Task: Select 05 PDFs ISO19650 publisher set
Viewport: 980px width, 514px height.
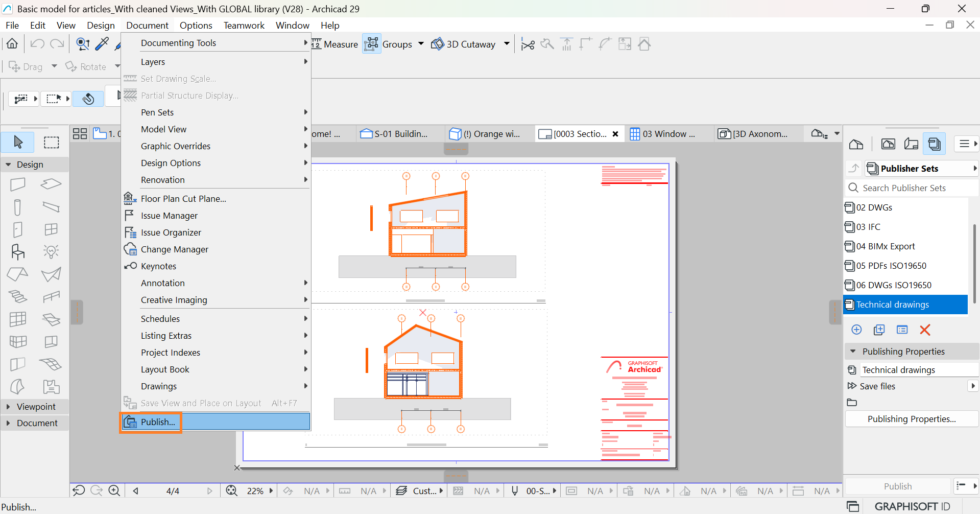Action: coord(905,266)
